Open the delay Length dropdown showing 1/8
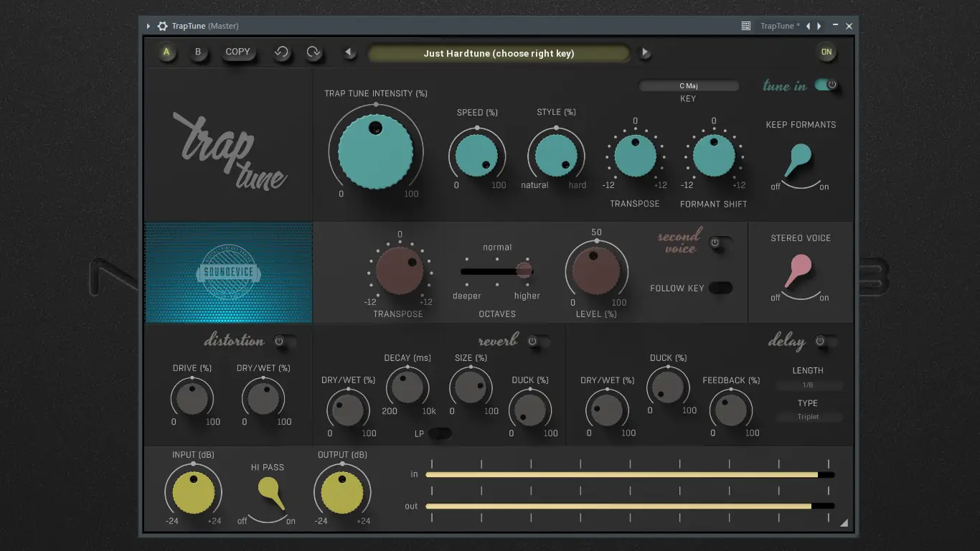This screenshot has height=551, width=980. [x=809, y=385]
